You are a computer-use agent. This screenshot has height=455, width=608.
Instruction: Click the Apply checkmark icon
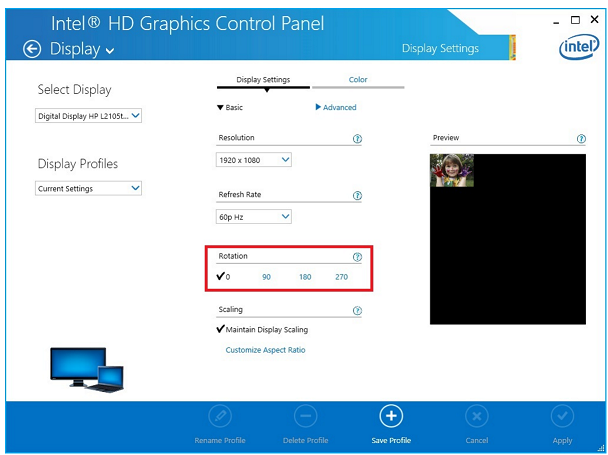point(562,416)
